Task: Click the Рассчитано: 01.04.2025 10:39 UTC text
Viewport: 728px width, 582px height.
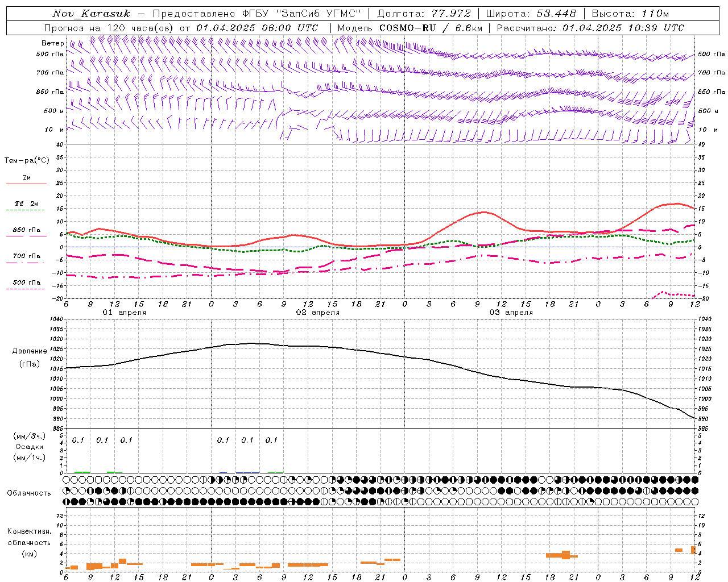Action: (x=590, y=28)
